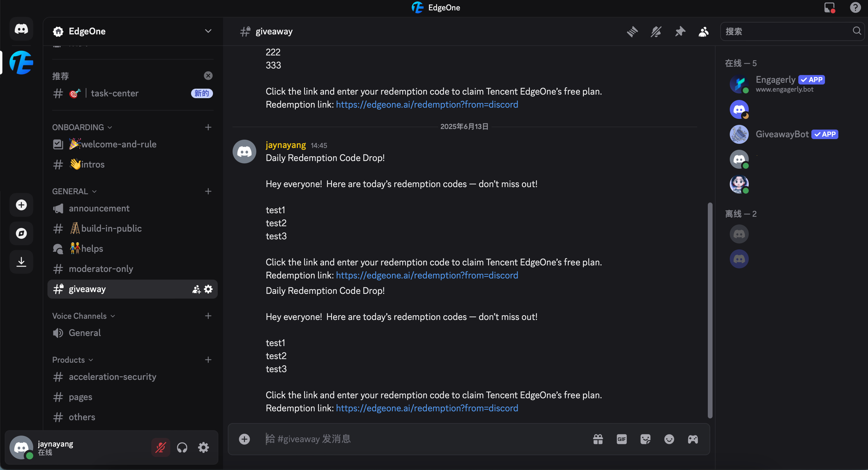Open the apps game controller icon
868x470 pixels.
coord(693,439)
